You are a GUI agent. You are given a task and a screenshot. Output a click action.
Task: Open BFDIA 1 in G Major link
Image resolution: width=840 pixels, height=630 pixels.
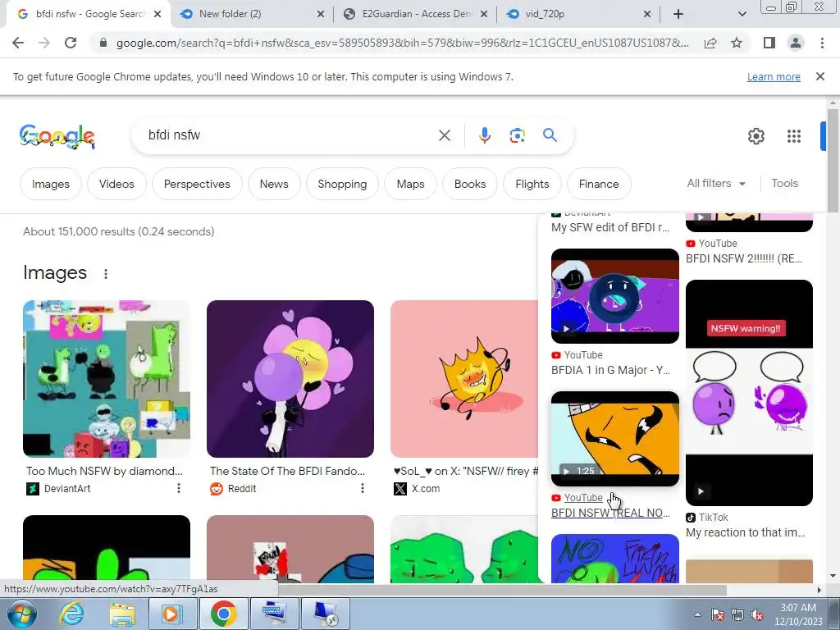click(x=610, y=370)
